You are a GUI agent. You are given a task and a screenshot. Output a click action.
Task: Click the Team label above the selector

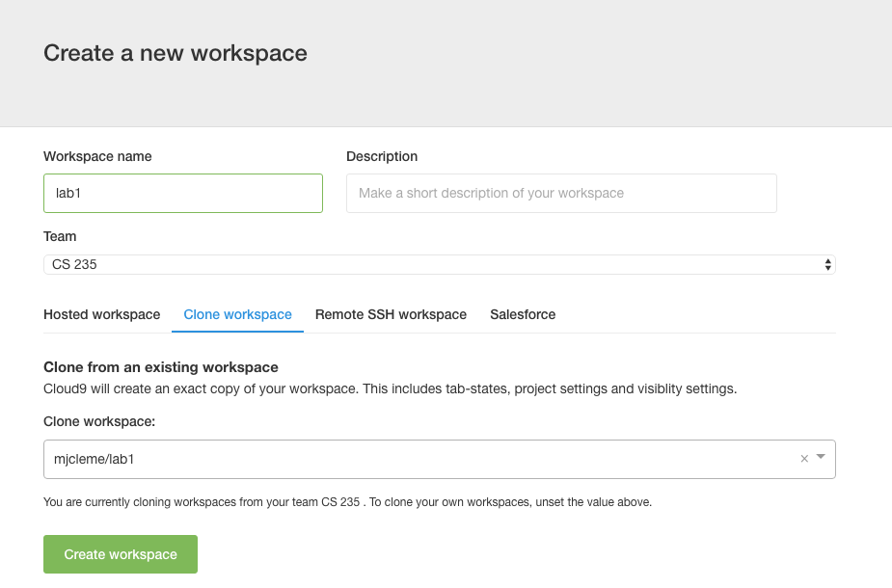click(x=60, y=236)
